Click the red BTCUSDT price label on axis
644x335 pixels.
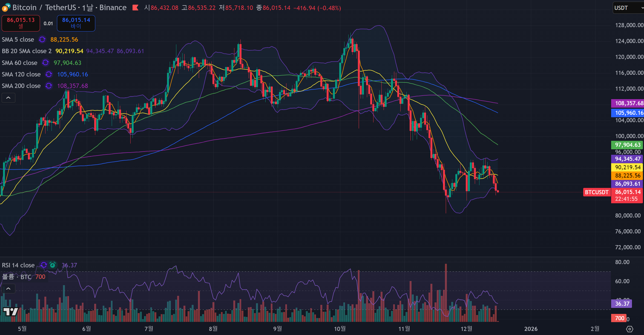[596, 192]
